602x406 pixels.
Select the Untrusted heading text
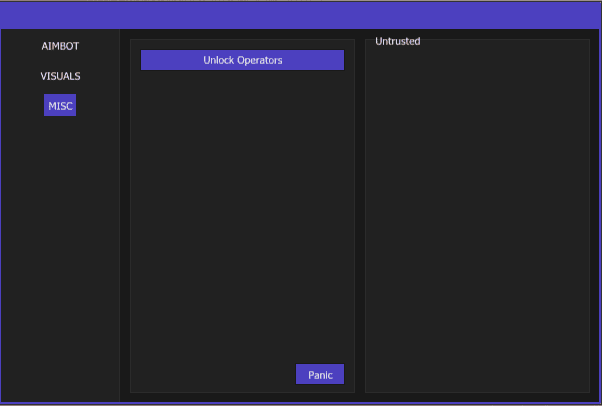coord(397,41)
